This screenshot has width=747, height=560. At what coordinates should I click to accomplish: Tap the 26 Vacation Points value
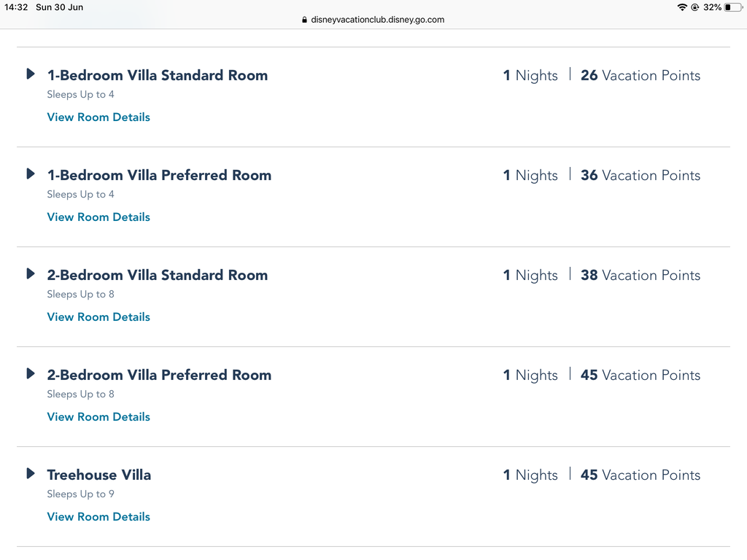(x=640, y=75)
